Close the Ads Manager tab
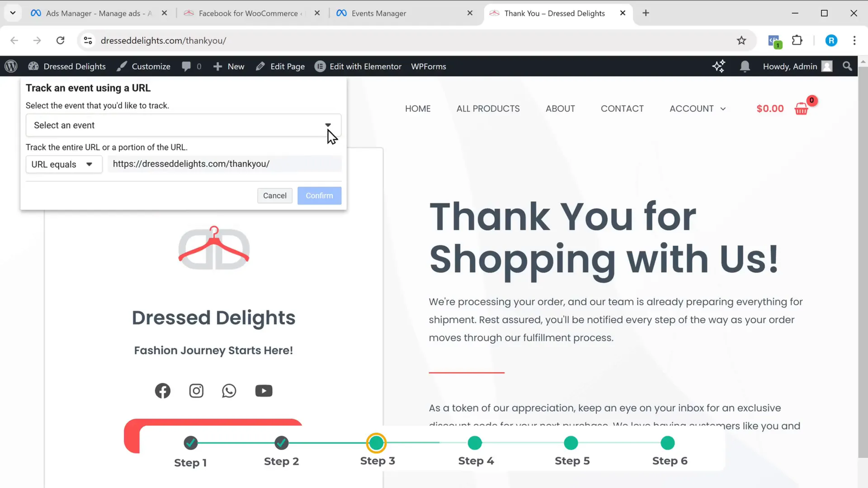Viewport: 868px width, 488px height. pyautogui.click(x=164, y=13)
